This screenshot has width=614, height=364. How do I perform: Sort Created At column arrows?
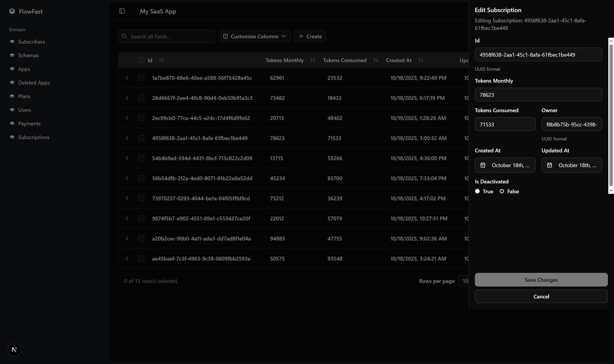[421, 60]
